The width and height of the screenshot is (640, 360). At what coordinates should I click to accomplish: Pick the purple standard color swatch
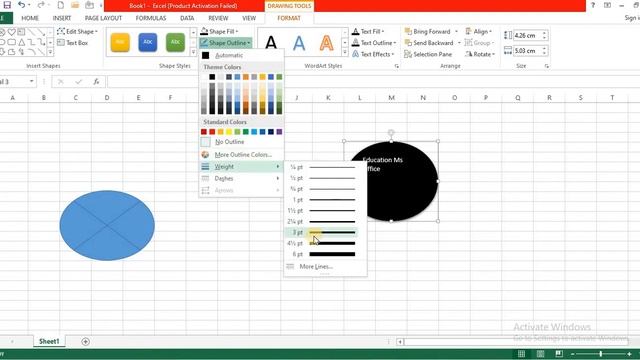tap(279, 131)
